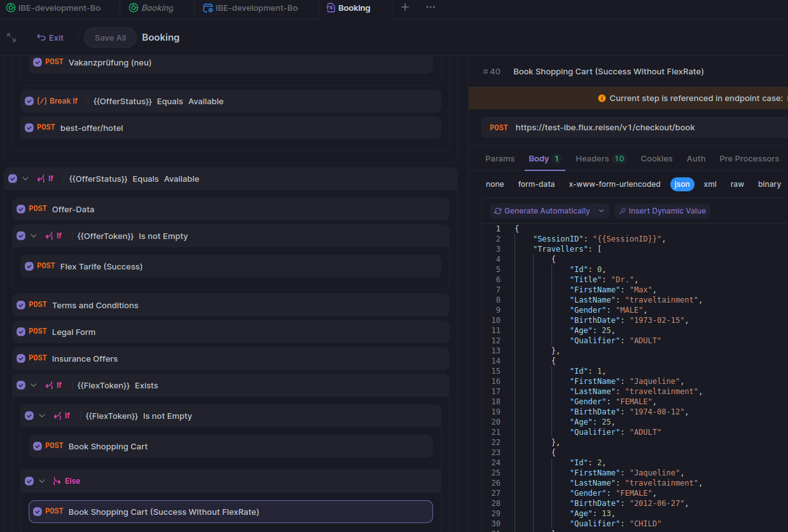The image size is (788, 532).
Task: Toggle checkbox for Book Shopping Cart (Success Without FlexRate)
Action: coord(38,512)
